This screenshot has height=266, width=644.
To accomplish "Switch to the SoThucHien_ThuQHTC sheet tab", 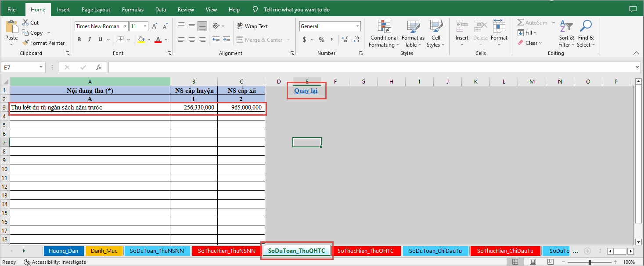I will (x=366, y=251).
